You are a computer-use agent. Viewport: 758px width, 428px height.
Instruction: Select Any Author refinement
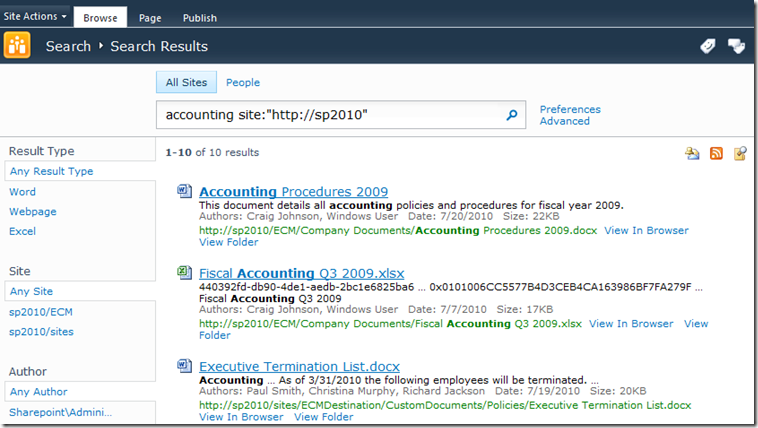(x=38, y=392)
